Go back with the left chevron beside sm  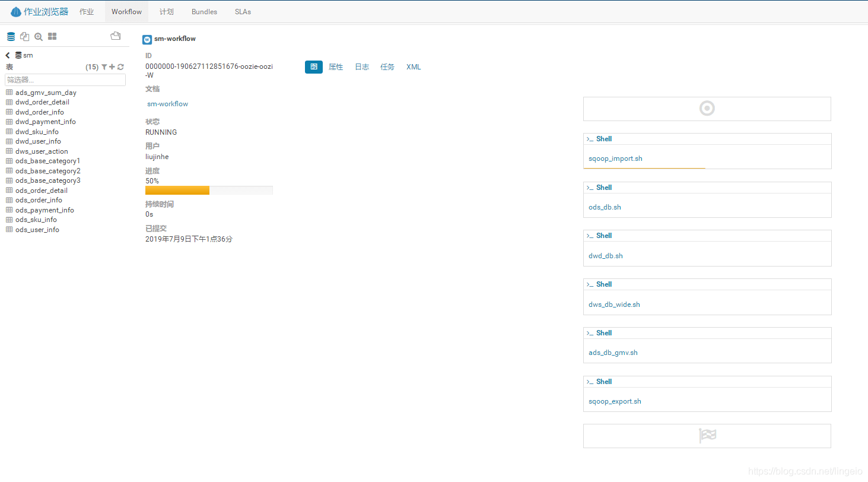[x=8, y=55]
